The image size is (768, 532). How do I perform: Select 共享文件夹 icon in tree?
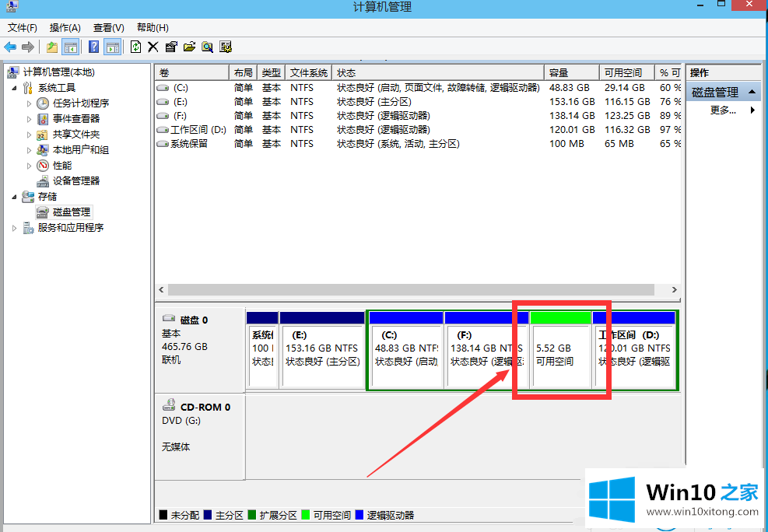tap(43, 135)
